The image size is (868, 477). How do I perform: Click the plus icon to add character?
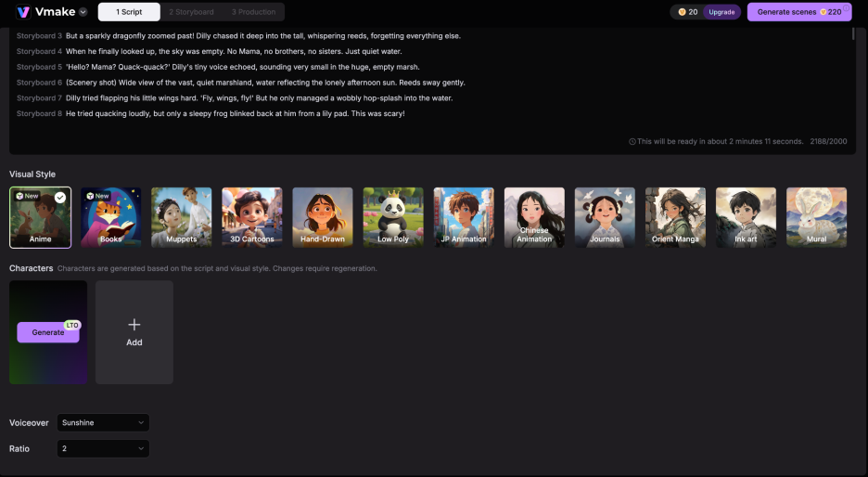134,326
